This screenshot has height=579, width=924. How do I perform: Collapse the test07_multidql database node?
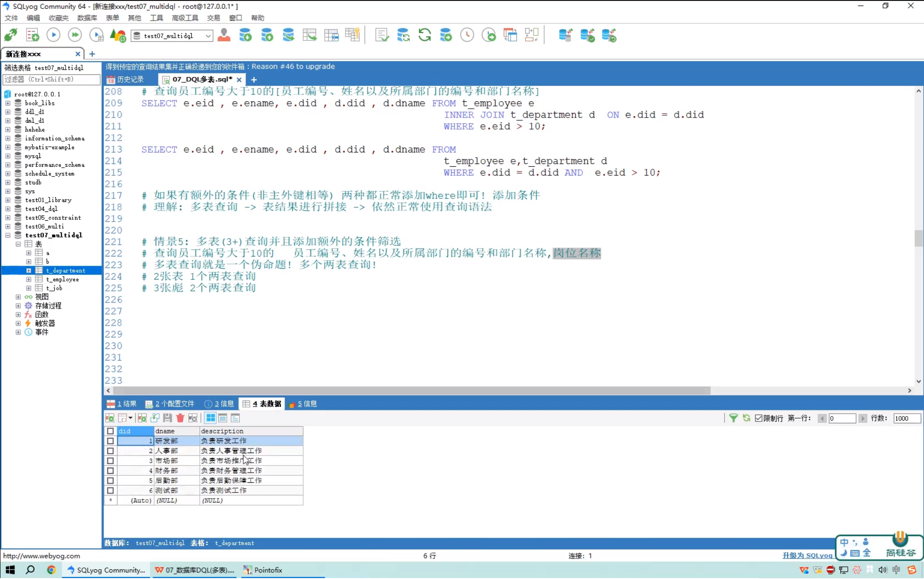pyautogui.click(x=8, y=236)
